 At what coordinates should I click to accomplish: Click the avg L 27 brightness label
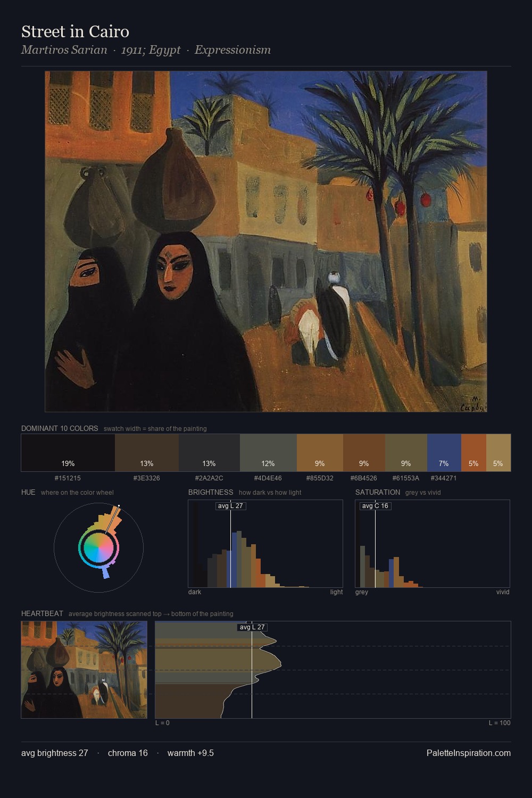[230, 506]
